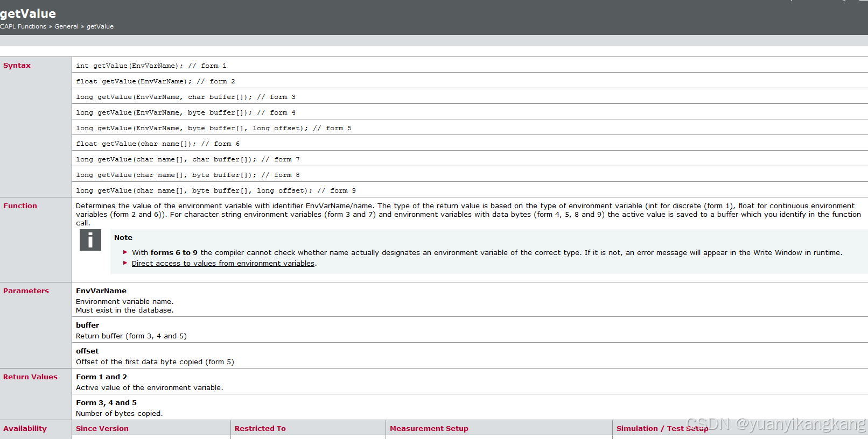This screenshot has width=868, height=439.
Task: Click the red bullet arrow before 'With forms 6 to 9'
Action: [x=125, y=252]
